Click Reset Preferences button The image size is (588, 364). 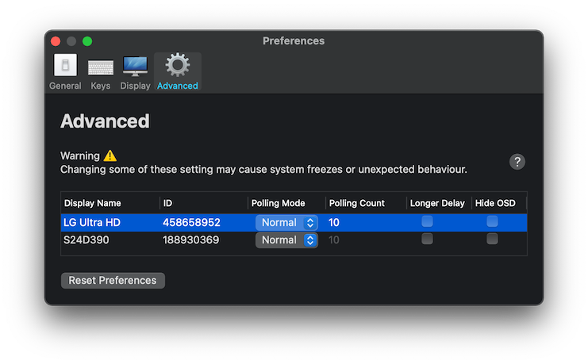[x=113, y=281]
